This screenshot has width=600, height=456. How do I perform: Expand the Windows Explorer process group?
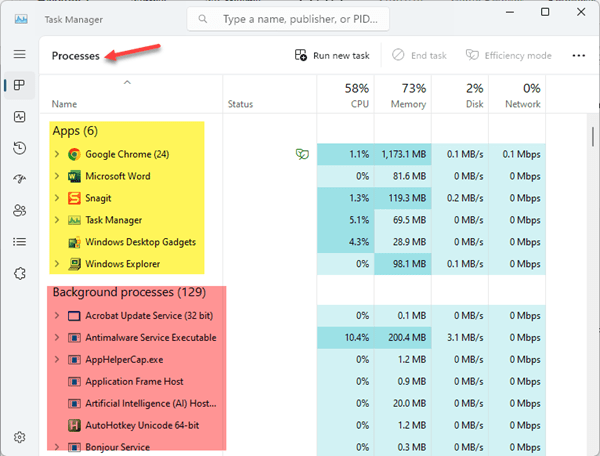click(57, 264)
